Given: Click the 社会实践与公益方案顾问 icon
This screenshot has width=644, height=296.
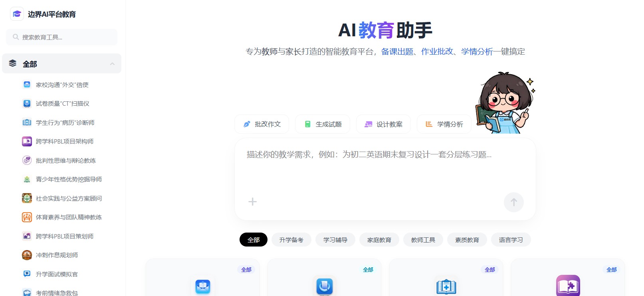Looking at the screenshot, I should click(27, 198).
